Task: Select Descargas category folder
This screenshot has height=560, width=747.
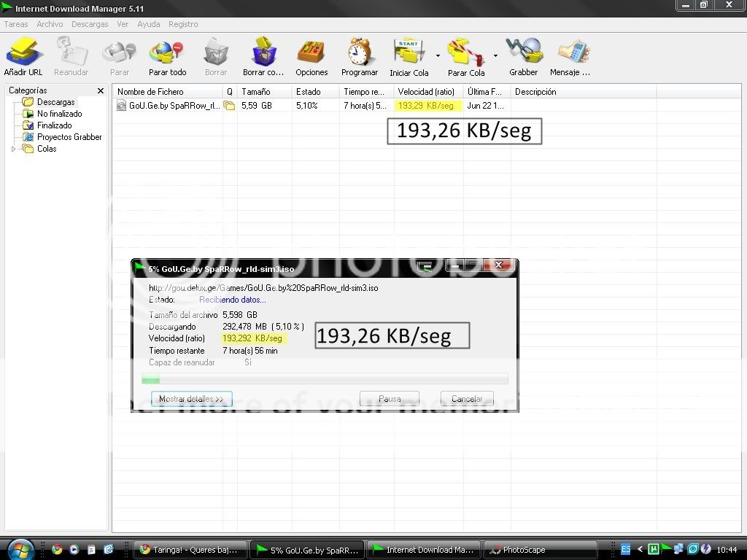Action: (x=49, y=102)
